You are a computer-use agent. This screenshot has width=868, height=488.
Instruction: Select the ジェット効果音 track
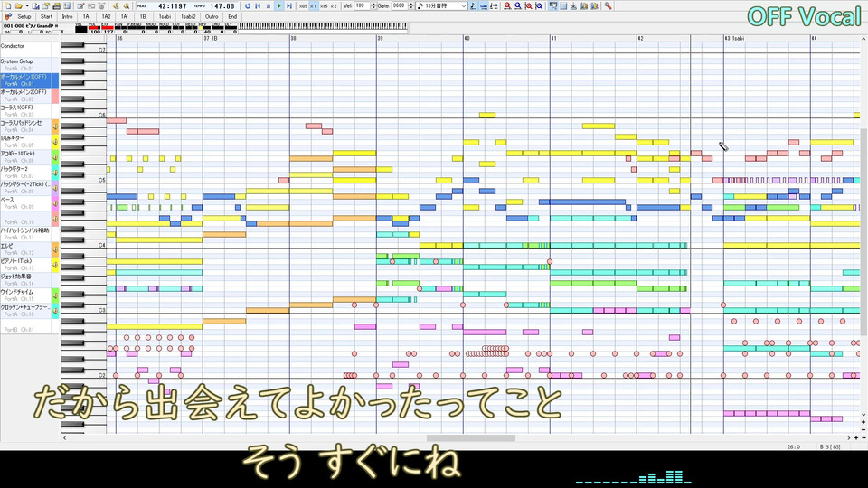(x=29, y=280)
